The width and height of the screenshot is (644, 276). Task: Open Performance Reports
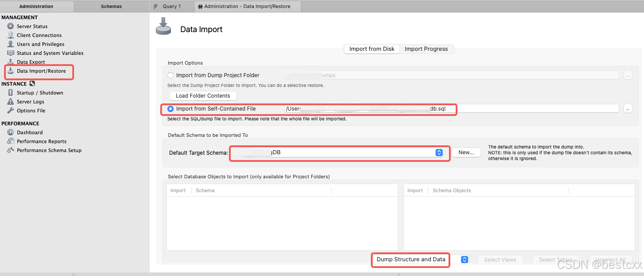[x=42, y=141]
